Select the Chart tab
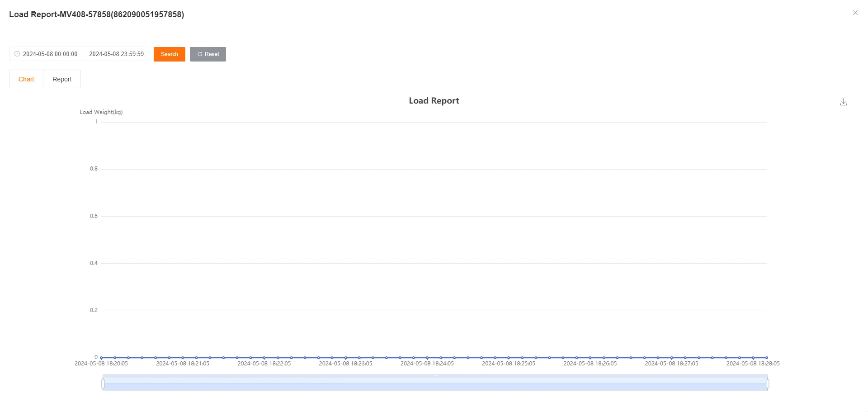Image resolution: width=868 pixels, height=412 pixels. [26, 79]
